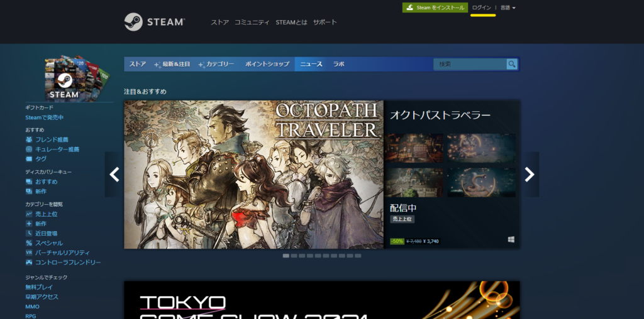Image resolution: width=644 pixels, height=319 pixels.
Task: Open the キュレーター推薦 link
Action: pyautogui.click(x=57, y=149)
